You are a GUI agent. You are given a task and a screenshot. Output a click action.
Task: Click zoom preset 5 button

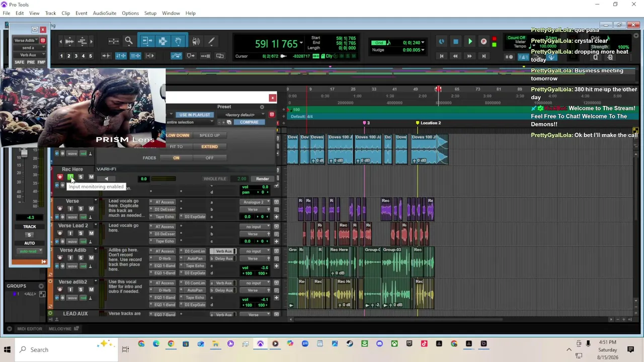[x=90, y=56]
